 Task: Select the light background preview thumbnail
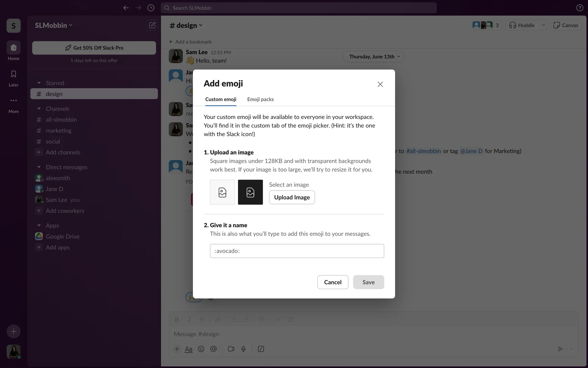click(x=222, y=192)
